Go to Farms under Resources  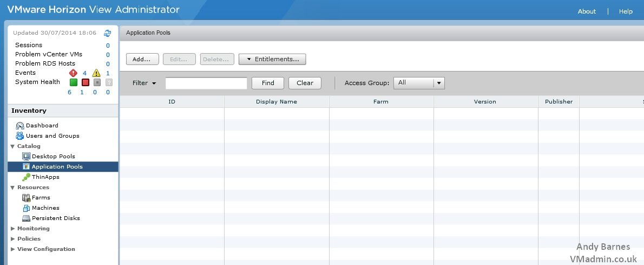[x=41, y=197]
